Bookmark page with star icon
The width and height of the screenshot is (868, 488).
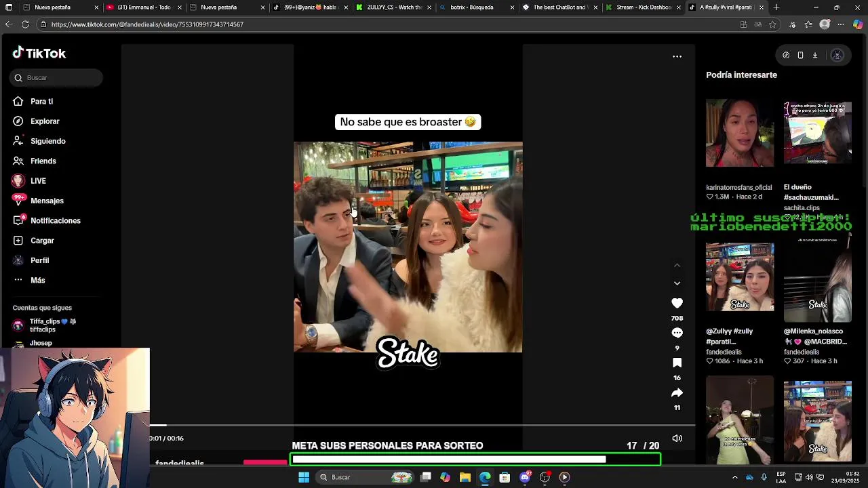click(x=772, y=24)
